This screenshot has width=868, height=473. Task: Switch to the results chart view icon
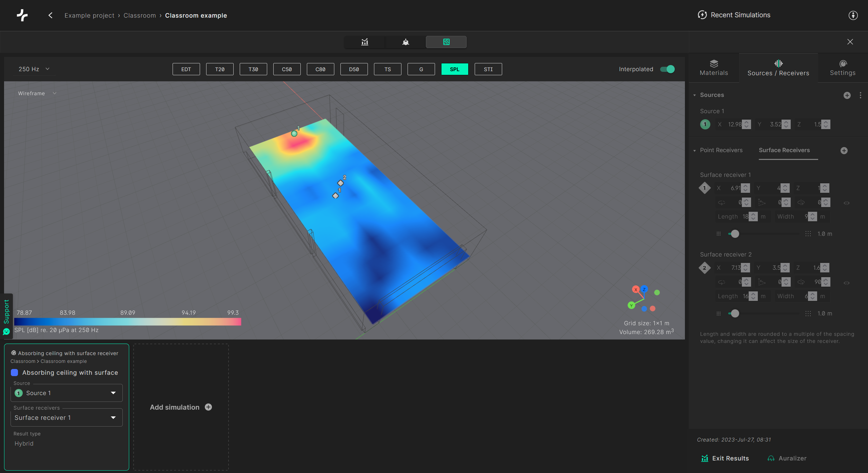point(364,42)
